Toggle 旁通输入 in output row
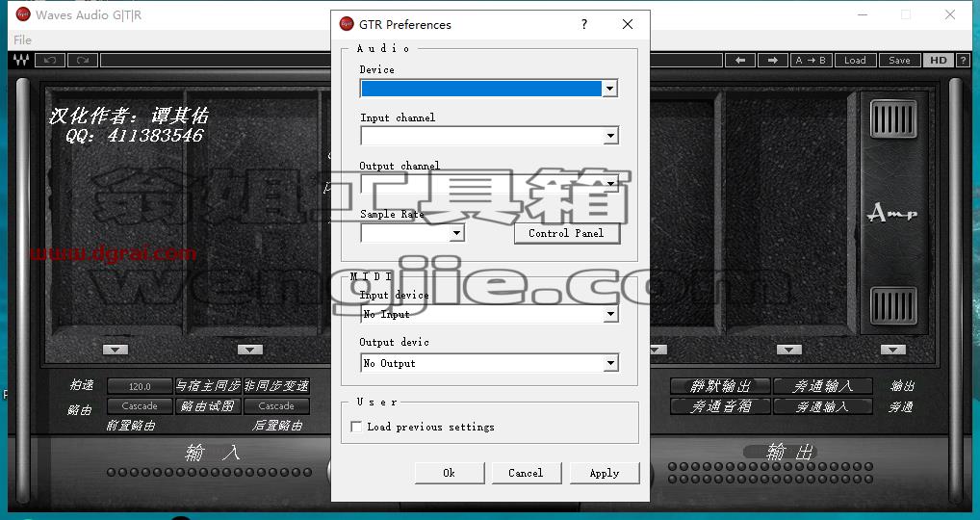Image resolution: width=980 pixels, height=520 pixels. (x=822, y=386)
